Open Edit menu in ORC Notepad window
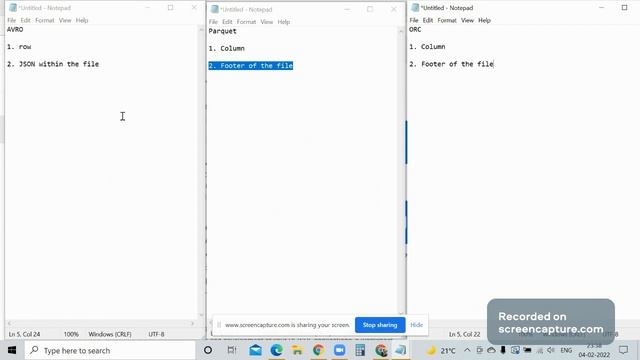Screen dimensions: 640x360 tap(428, 20)
